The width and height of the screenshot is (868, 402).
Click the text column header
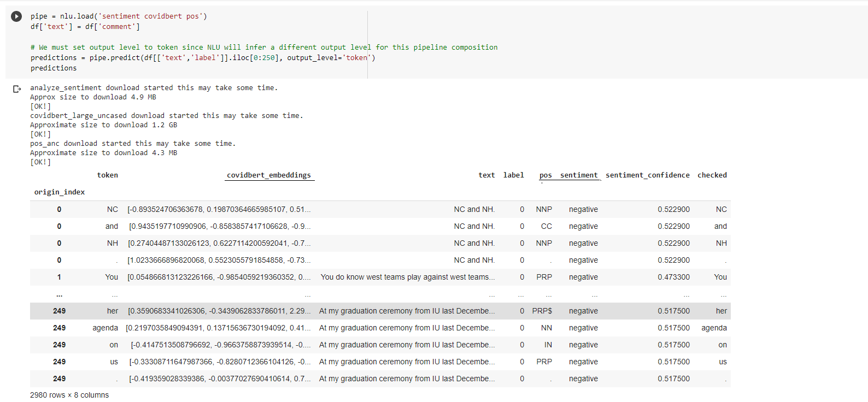click(x=486, y=175)
